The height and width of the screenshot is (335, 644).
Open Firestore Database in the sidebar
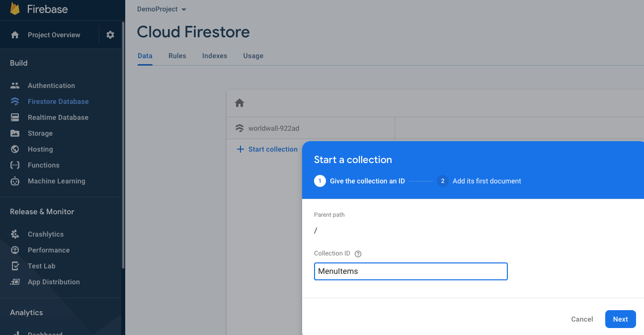pyautogui.click(x=58, y=101)
